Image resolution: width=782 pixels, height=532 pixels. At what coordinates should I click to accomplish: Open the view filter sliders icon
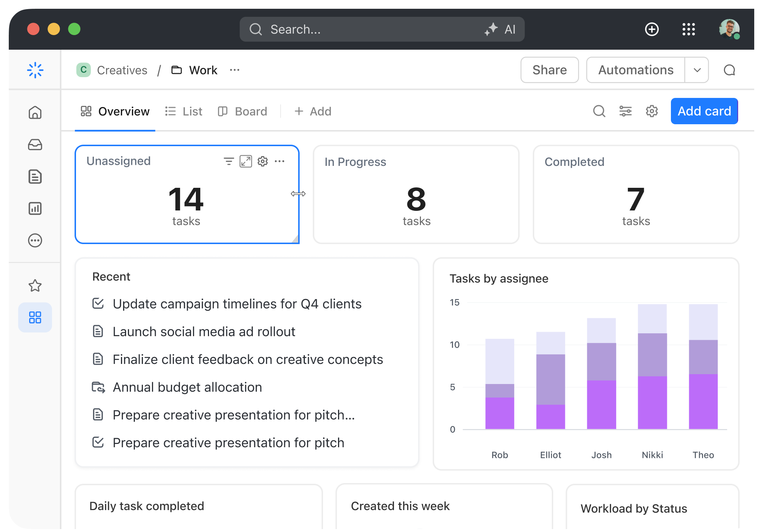[x=625, y=111]
